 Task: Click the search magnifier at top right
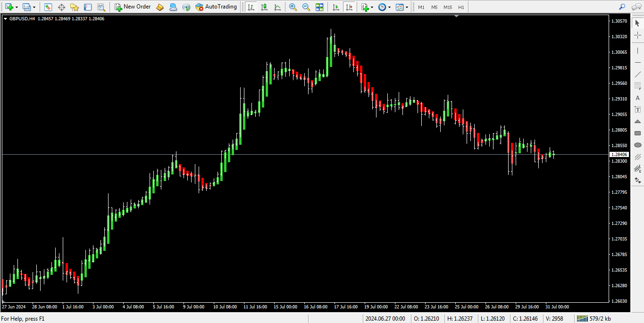pos(622,7)
